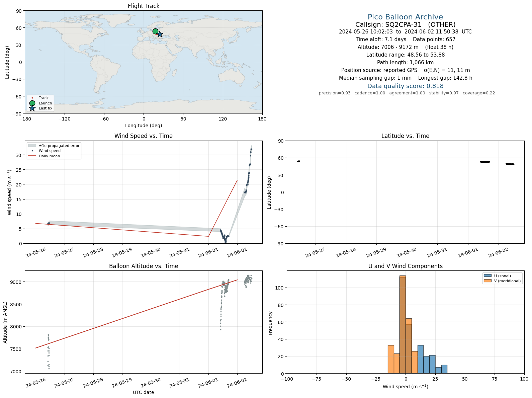This screenshot has height=398, width=532.
Task: Click the 'precision=0.93 cadence=1.00' score breakdown line
Action: 407,93
